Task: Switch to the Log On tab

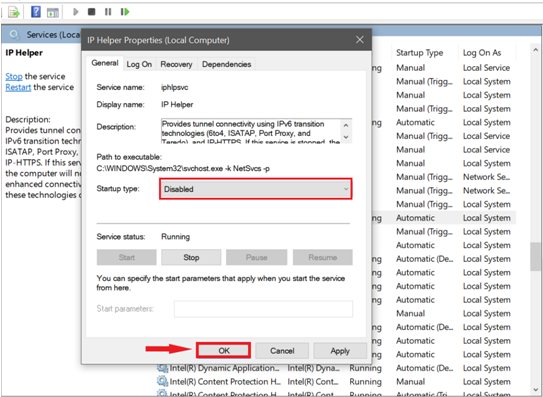Action: click(139, 64)
